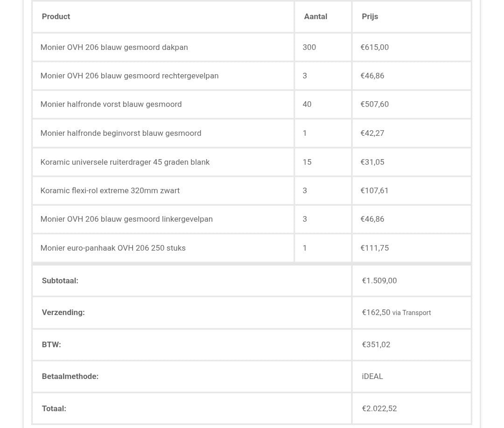Click Monier halfronde beginvorst blauw gesmoord
The height and width of the screenshot is (428, 504).
click(x=121, y=133)
